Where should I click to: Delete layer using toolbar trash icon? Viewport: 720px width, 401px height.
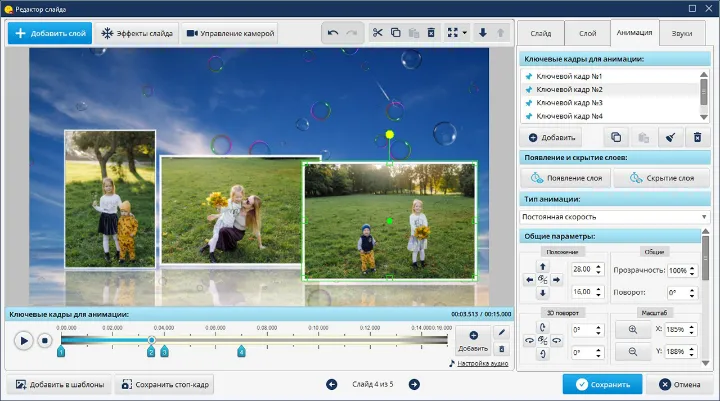coord(431,33)
